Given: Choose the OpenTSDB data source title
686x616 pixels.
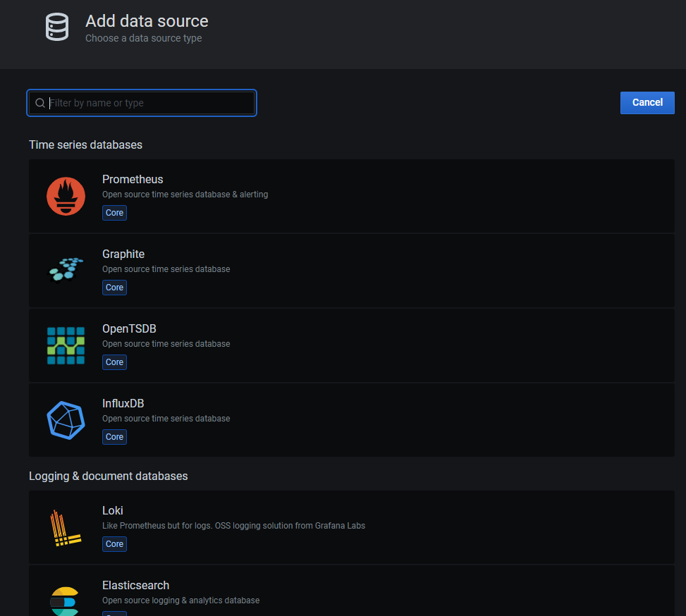Looking at the screenshot, I should tap(129, 328).
